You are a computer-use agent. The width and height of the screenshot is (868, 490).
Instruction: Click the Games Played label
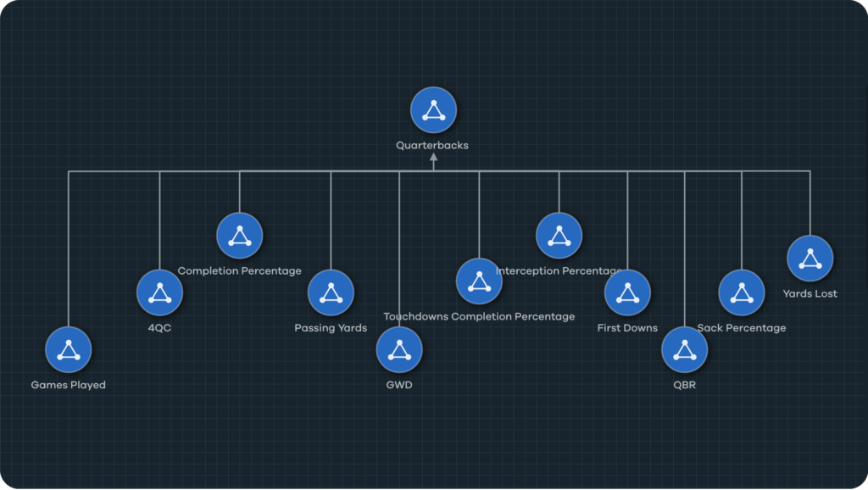[x=68, y=386]
